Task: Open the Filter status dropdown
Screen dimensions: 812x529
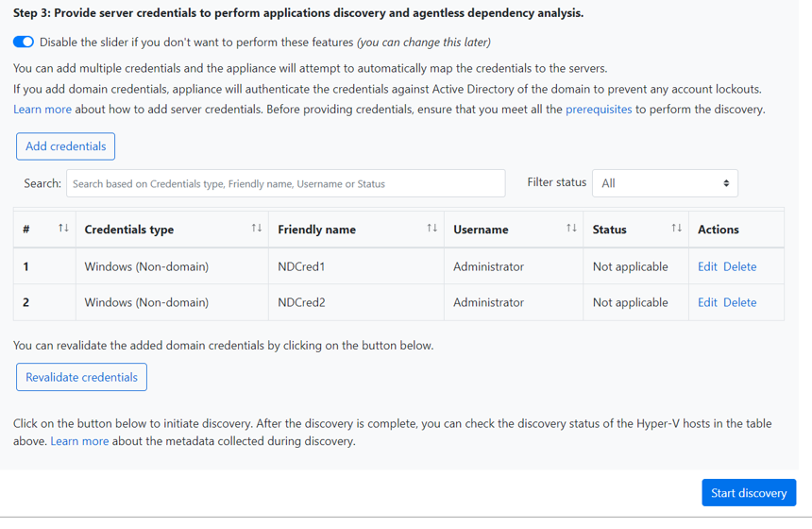Action: [665, 183]
